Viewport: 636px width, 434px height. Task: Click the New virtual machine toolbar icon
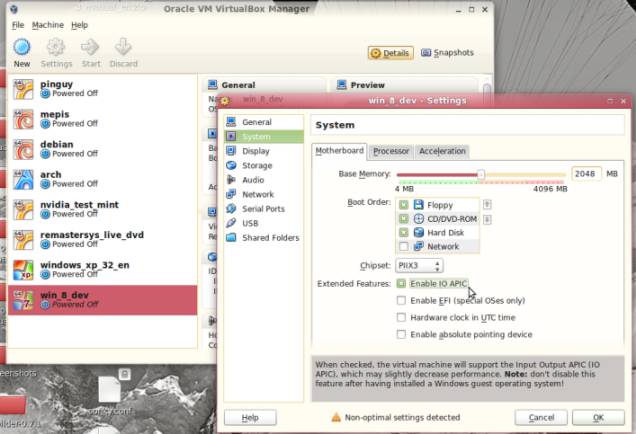(22, 47)
